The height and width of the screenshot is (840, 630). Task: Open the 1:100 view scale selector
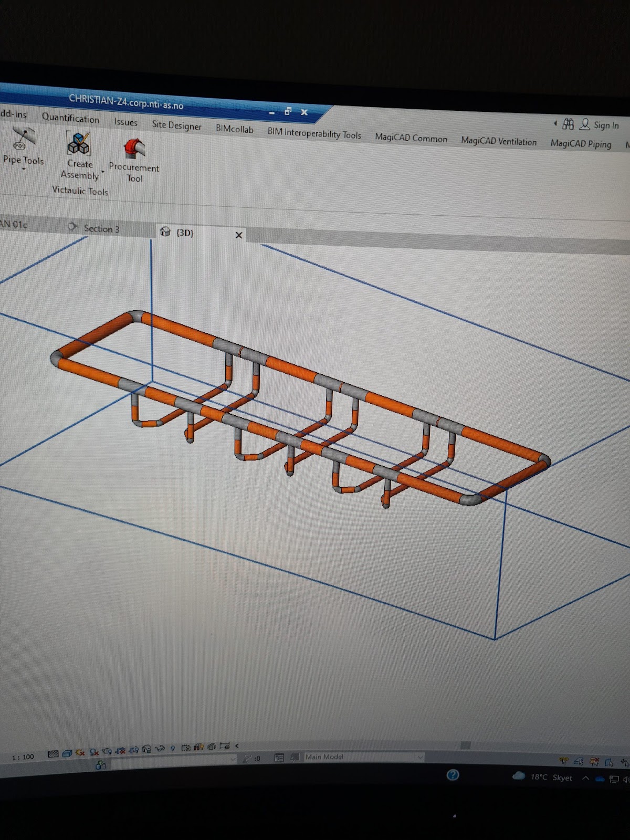tap(23, 757)
